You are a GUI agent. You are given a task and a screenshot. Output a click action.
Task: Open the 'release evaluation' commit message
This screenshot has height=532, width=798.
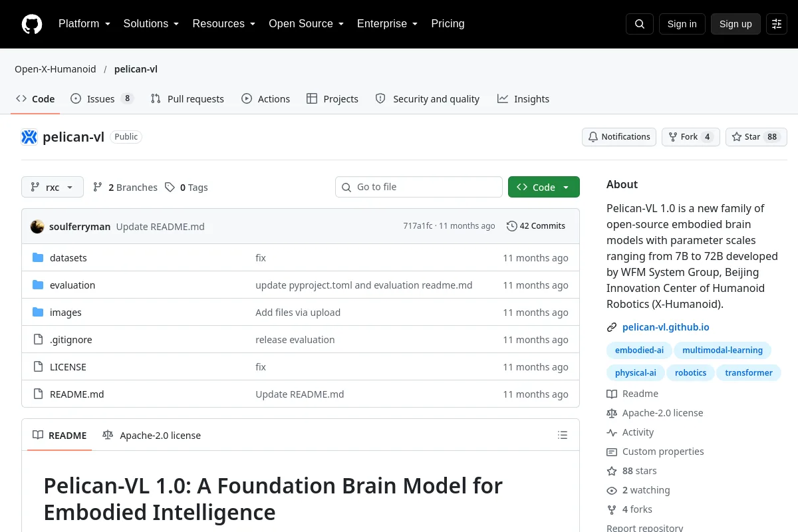(x=295, y=340)
